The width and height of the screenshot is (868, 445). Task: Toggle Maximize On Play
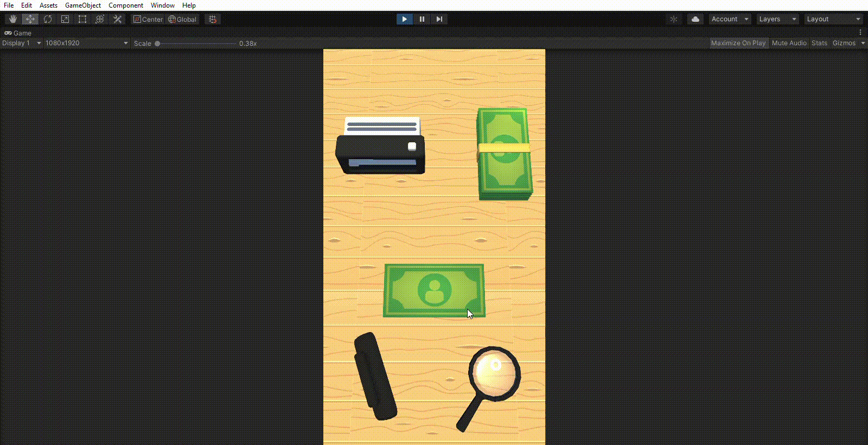coord(738,43)
